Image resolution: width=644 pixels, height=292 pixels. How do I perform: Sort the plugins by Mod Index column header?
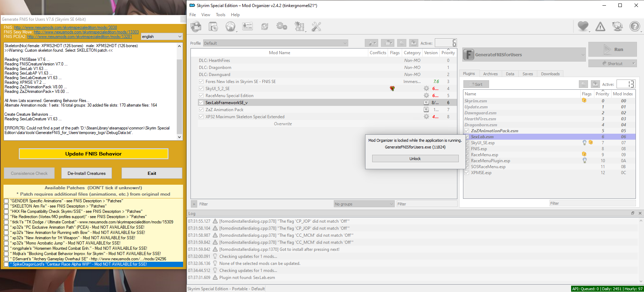(623, 94)
